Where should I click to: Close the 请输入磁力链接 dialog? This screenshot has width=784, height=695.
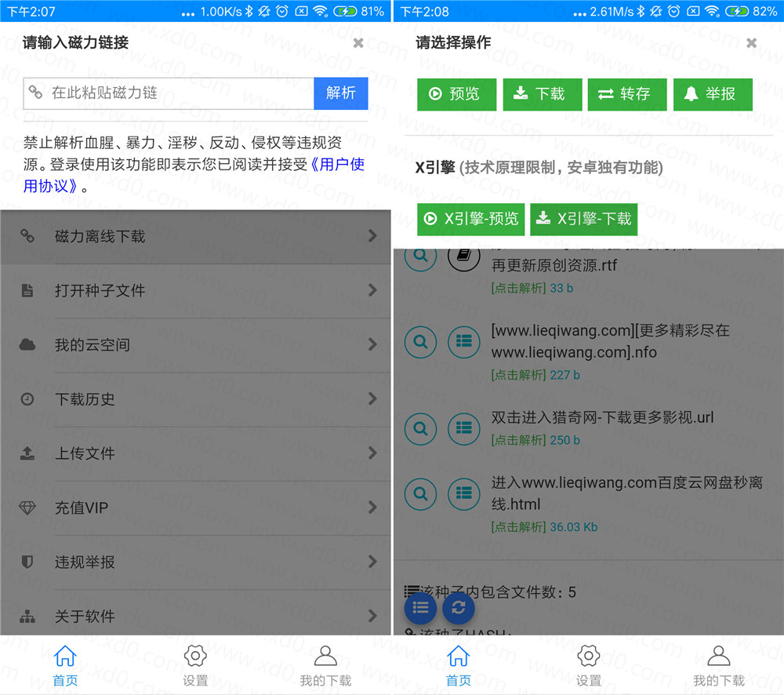point(358,43)
